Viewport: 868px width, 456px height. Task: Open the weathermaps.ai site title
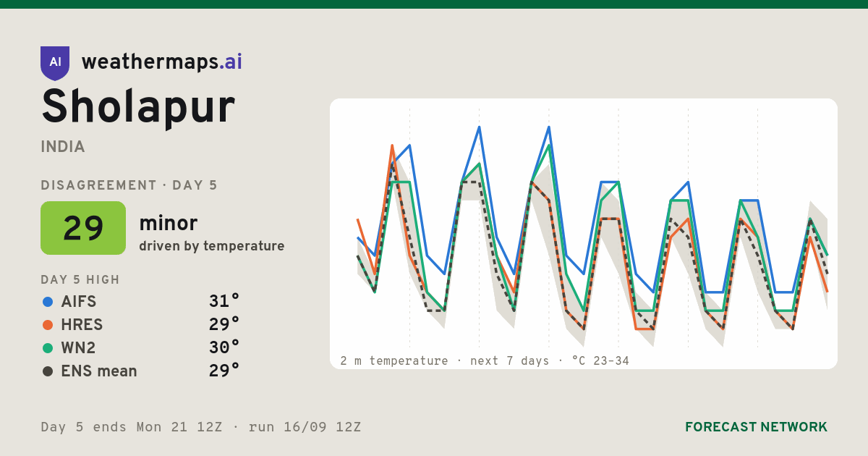[x=162, y=62]
